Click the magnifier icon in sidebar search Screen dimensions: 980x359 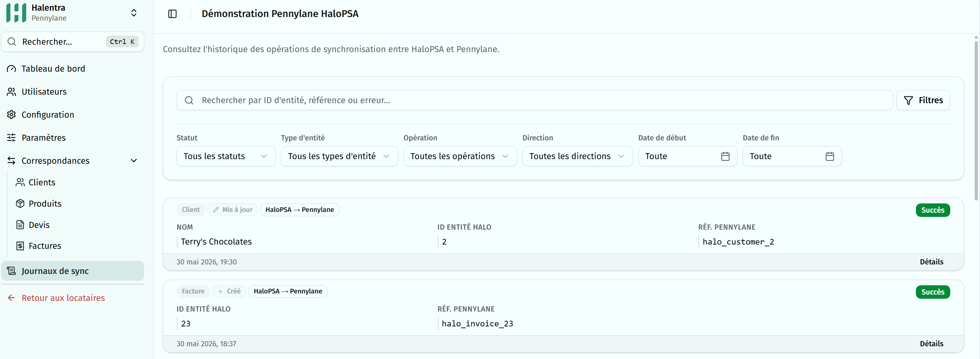pyautogui.click(x=12, y=41)
